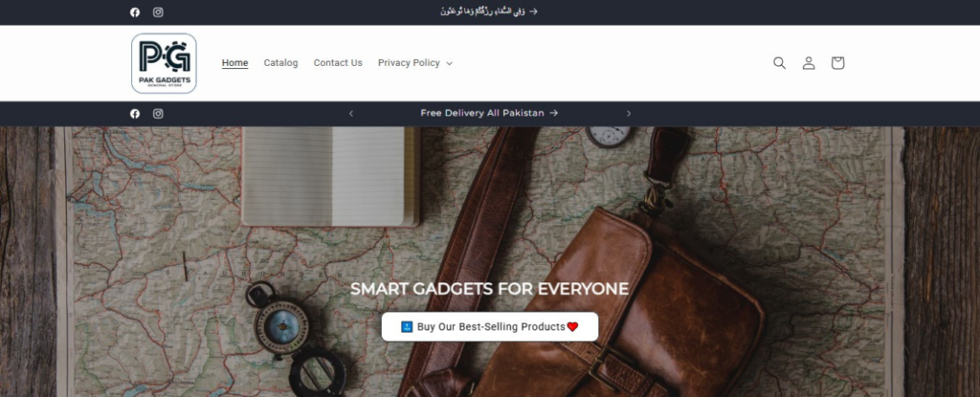Open the shopping cart icon
This screenshot has height=397, width=980.
pos(837,62)
